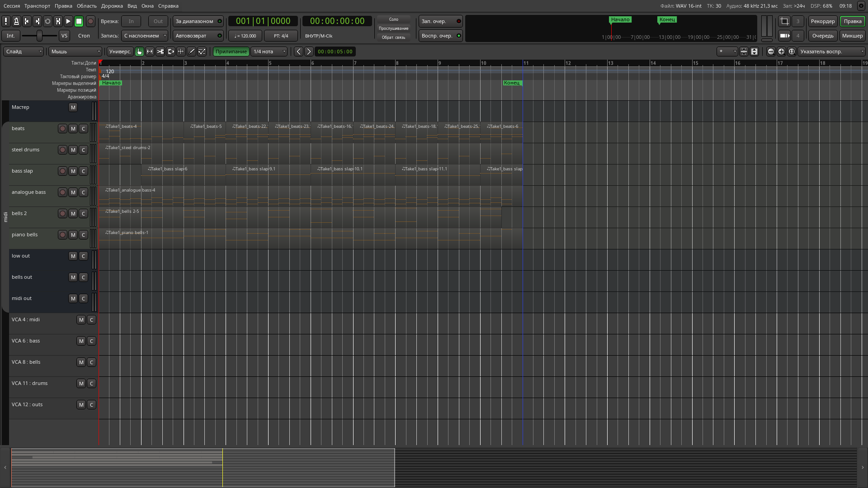Toggle the metronome click button
Viewport: 868px width, 488px height.
point(16,21)
